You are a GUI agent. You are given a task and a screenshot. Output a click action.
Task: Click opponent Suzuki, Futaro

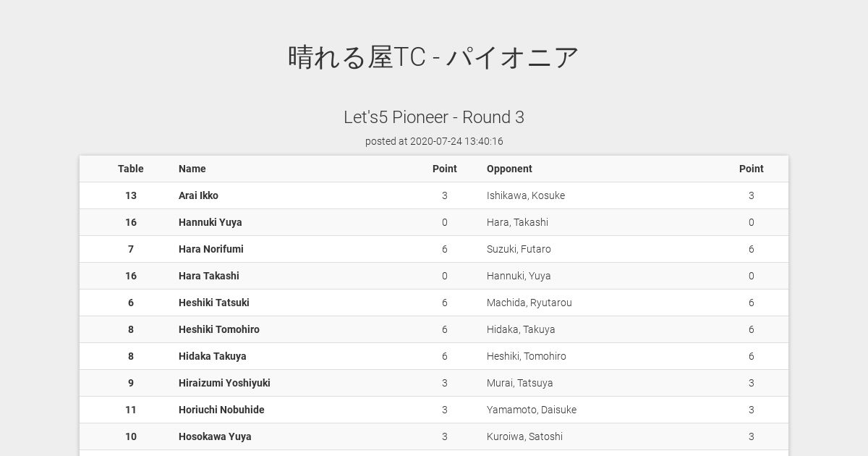tap(519, 249)
